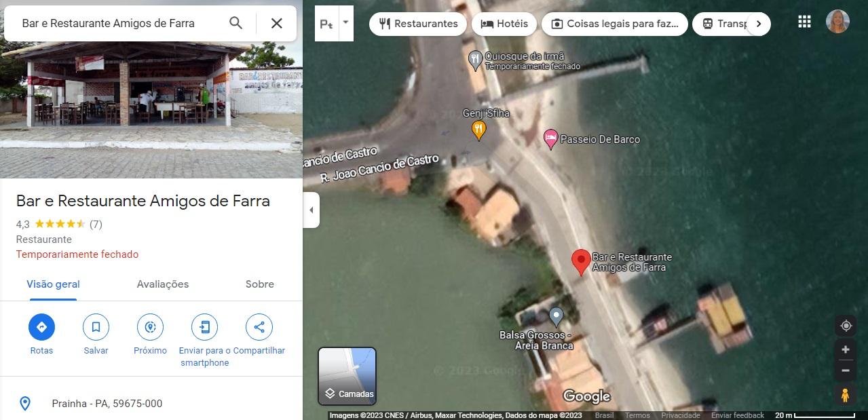Click the Temporariamente fechado status text

click(77, 254)
